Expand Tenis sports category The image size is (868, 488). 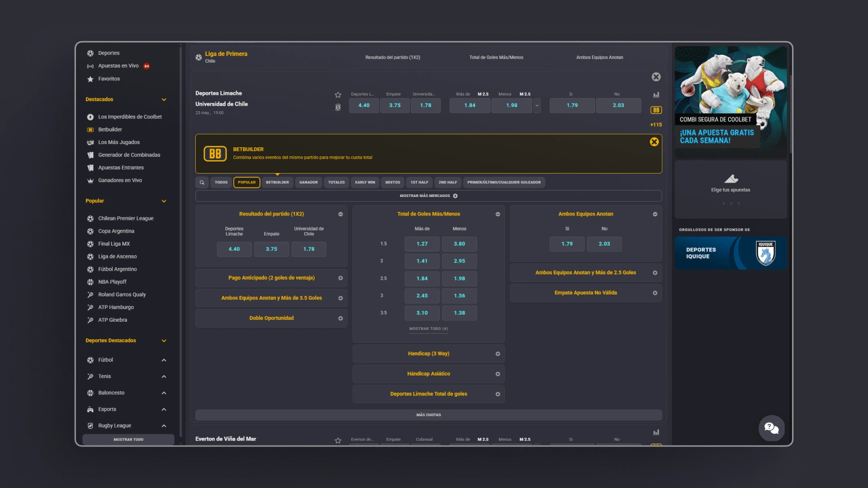[164, 376]
